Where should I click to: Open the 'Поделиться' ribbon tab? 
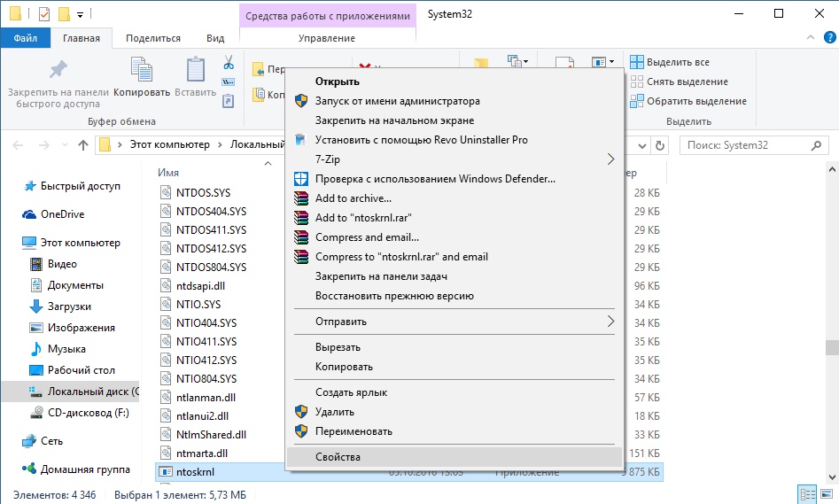pyautogui.click(x=152, y=38)
